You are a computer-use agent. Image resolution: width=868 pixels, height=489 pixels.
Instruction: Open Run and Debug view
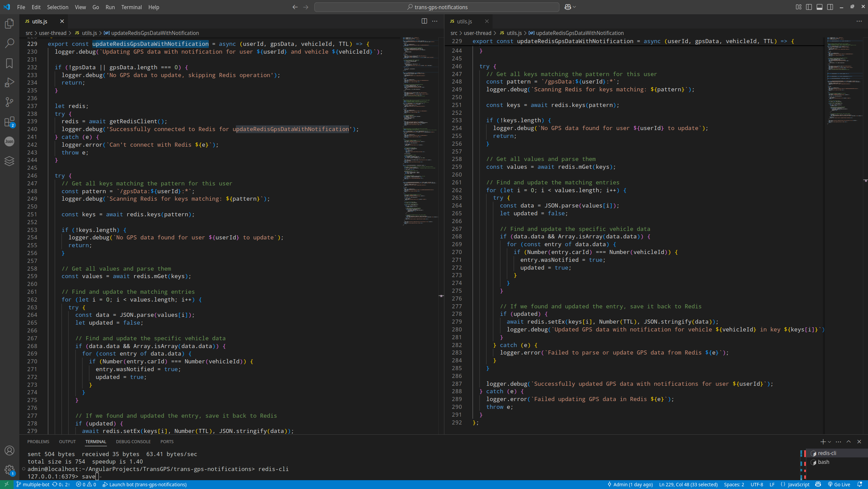coord(10,83)
